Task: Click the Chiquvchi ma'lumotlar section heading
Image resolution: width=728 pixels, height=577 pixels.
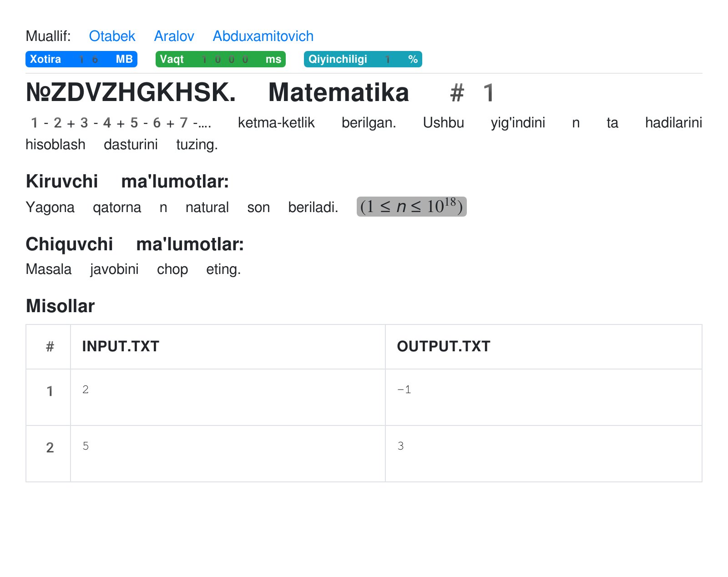Action: click(x=135, y=244)
